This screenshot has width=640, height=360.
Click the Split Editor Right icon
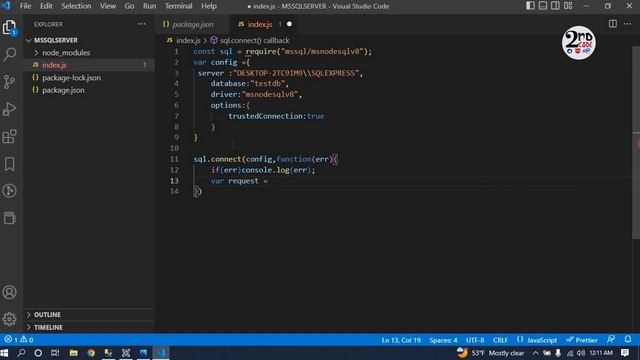[613, 24]
